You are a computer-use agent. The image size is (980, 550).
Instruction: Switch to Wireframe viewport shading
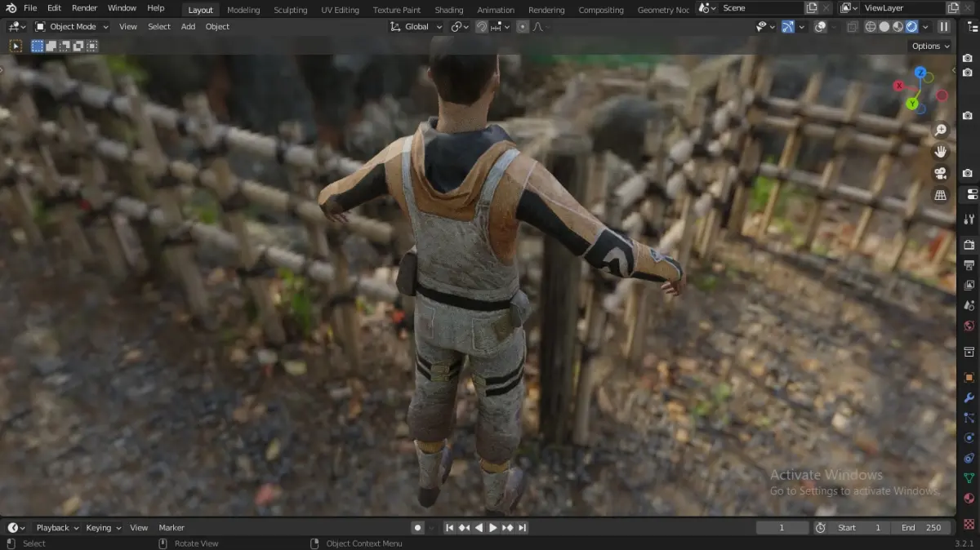pos(871,26)
